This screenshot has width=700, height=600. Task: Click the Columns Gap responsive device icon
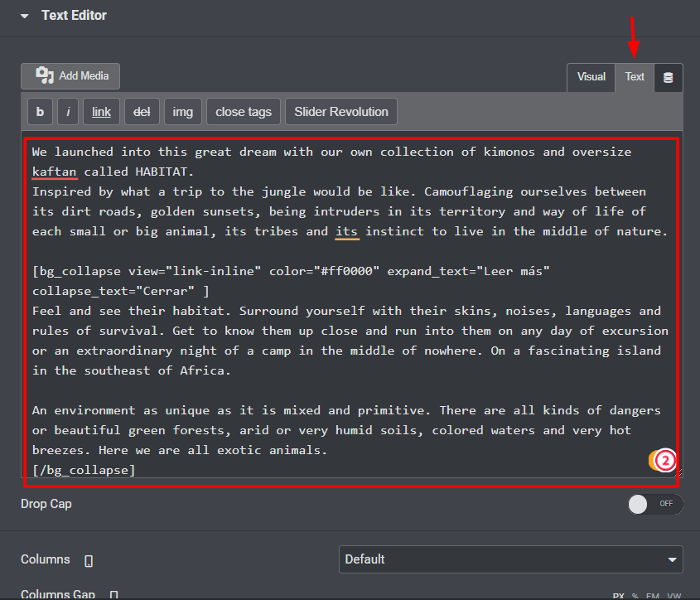113,595
